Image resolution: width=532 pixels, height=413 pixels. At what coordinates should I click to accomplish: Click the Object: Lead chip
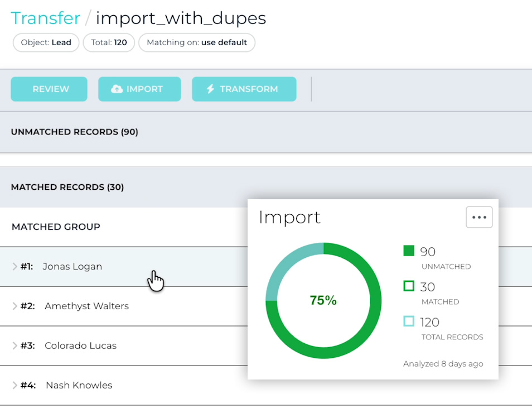45,42
